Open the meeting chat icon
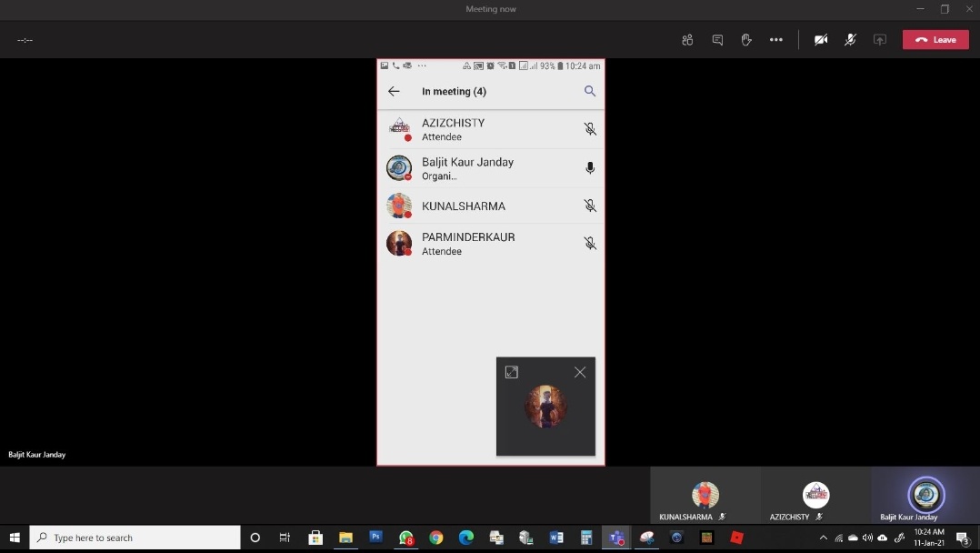Screen dimensions: 980x553 pos(717,39)
